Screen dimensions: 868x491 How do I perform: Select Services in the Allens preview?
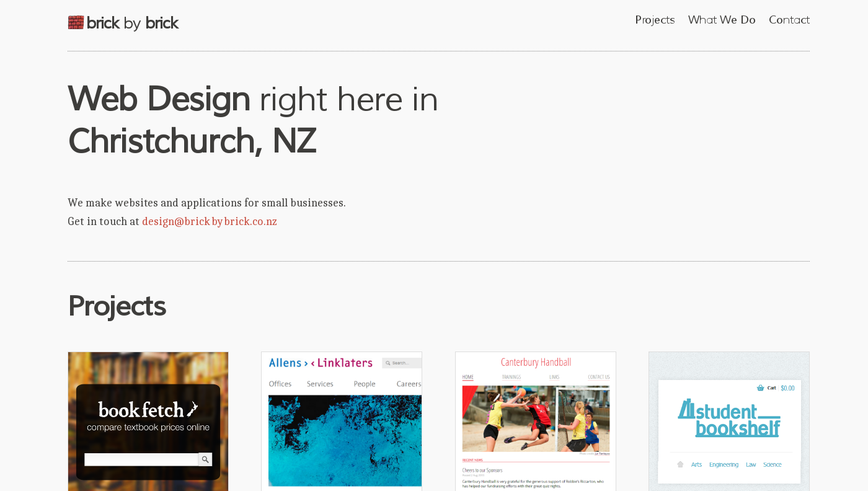(320, 384)
